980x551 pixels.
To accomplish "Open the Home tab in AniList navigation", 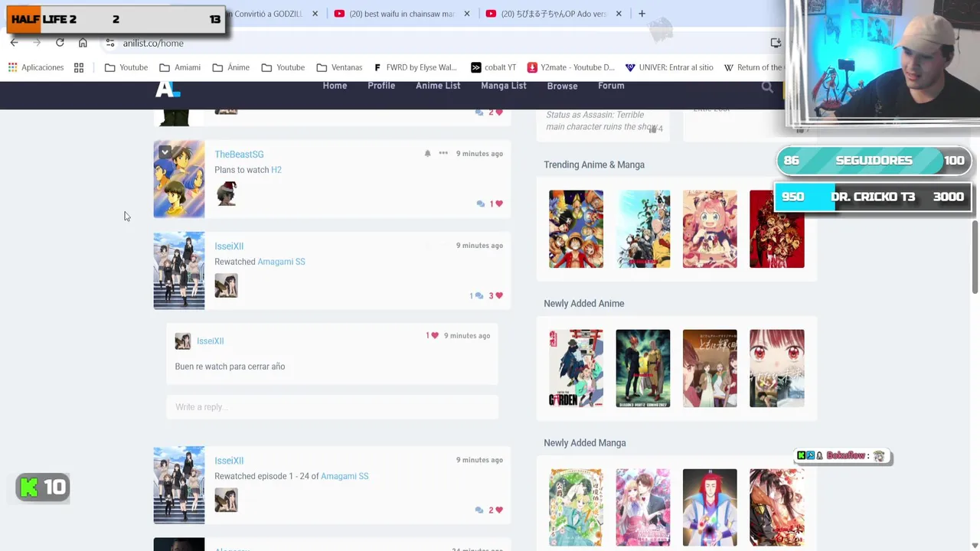I will coord(335,86).
